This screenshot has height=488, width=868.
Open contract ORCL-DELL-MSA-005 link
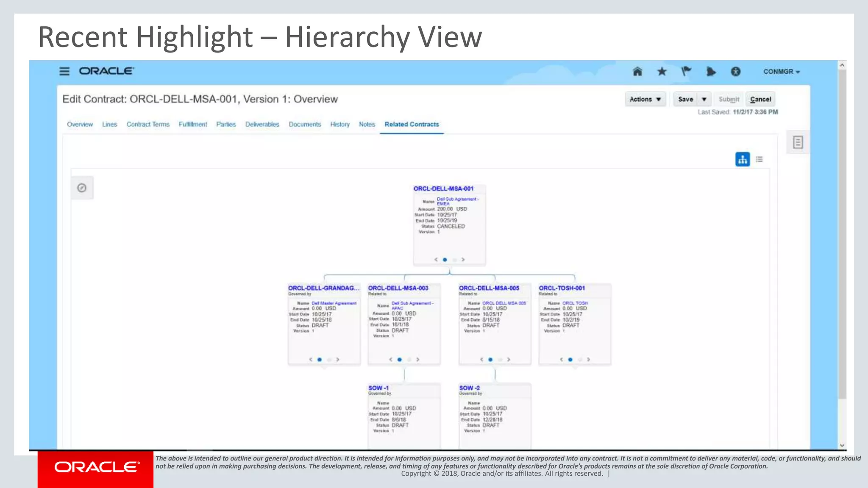(x=489, y=288)
